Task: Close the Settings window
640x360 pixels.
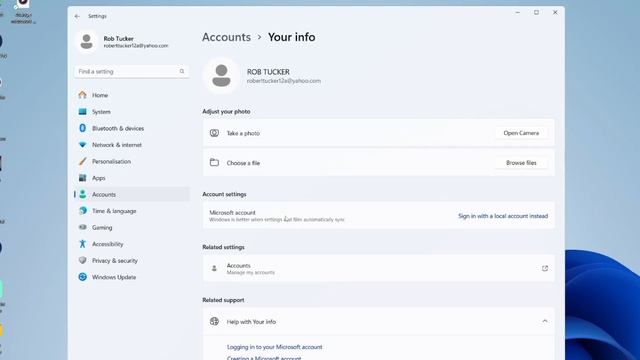Action: pyautogui.click(x=555, y=13)
